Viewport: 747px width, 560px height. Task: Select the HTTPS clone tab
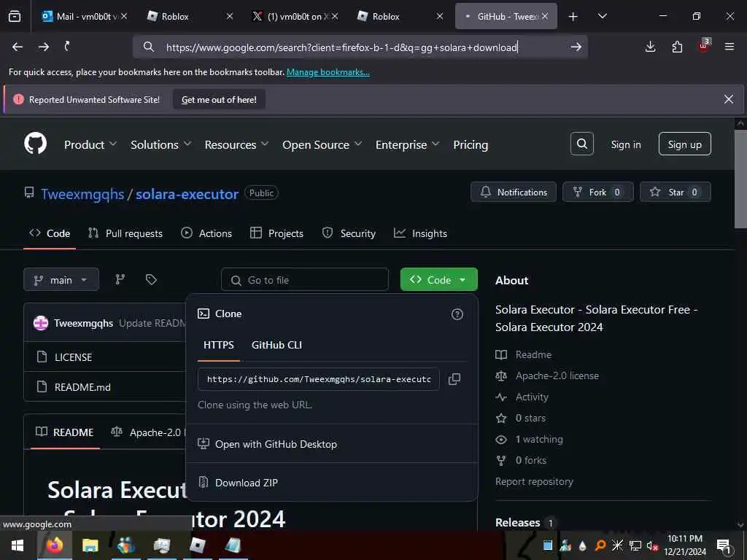tap(219, 345)
